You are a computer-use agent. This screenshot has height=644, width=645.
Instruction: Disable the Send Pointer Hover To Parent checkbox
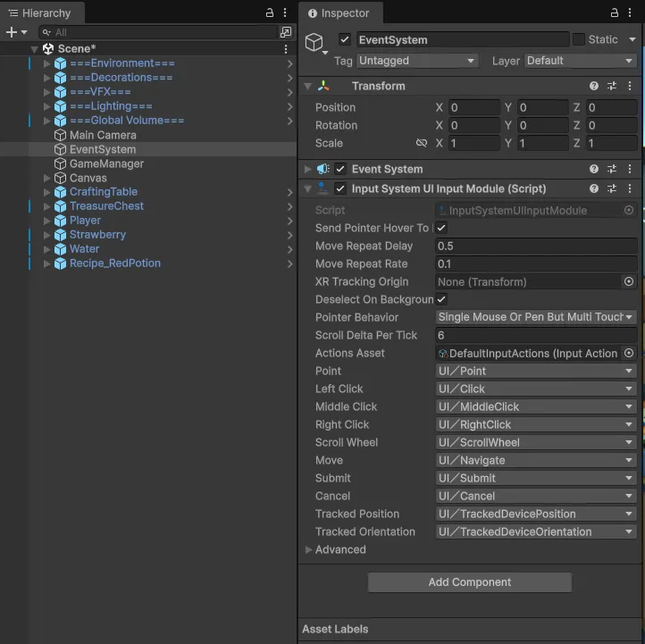coord(441,229)
